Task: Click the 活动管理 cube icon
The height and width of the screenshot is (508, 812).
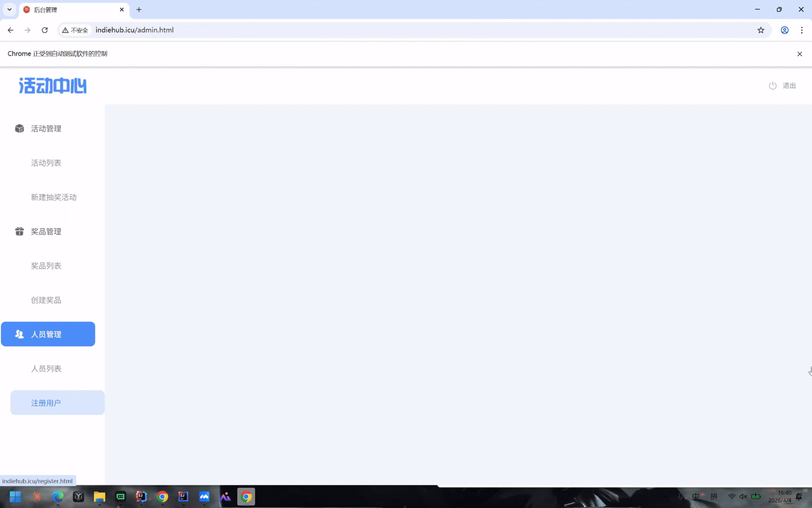Action: pyautogui.click(x=19, y=128)
